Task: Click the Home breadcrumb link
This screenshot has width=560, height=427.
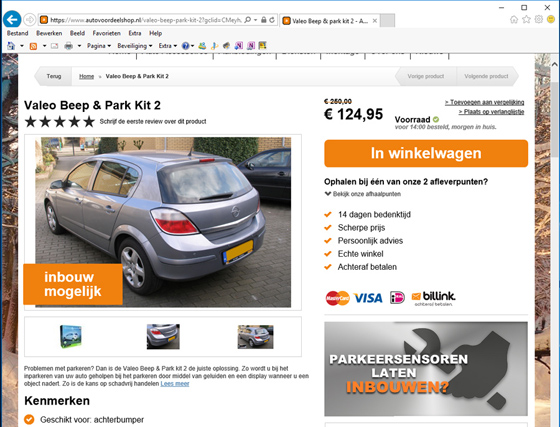Action: 86,76
